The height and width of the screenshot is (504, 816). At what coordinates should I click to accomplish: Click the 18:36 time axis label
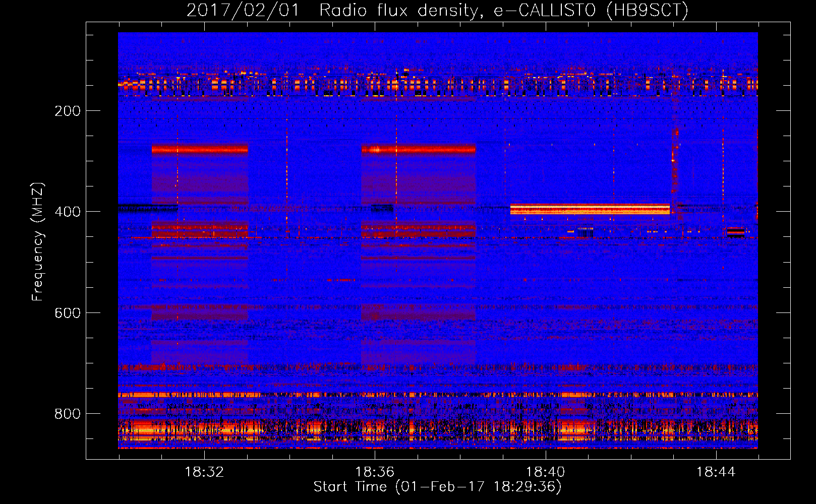tap(375, 472)
